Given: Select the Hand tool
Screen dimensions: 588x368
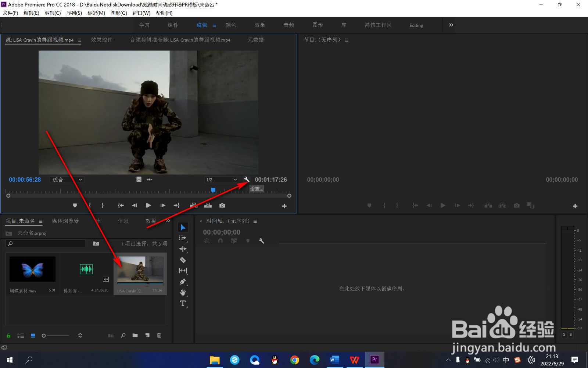Looking at the screenshot, I should (x=183, y=293).
